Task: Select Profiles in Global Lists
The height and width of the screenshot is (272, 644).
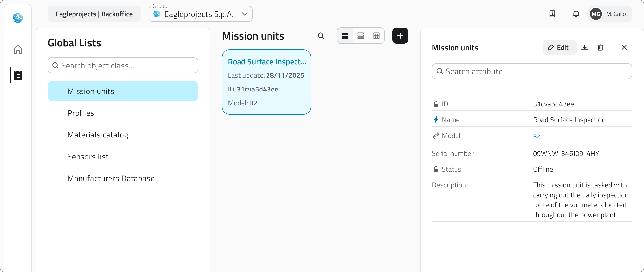Action: pyautogui.click(x=81, y=113)
